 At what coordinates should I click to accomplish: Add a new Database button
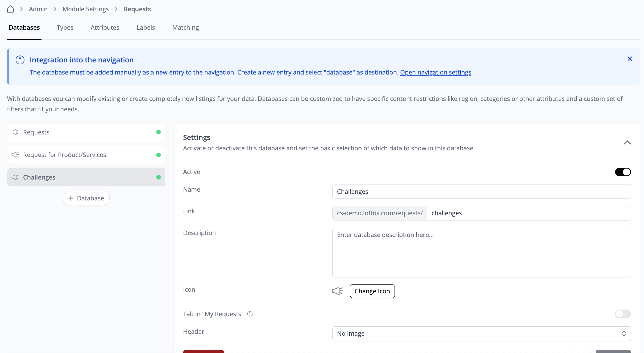[86, 198]
